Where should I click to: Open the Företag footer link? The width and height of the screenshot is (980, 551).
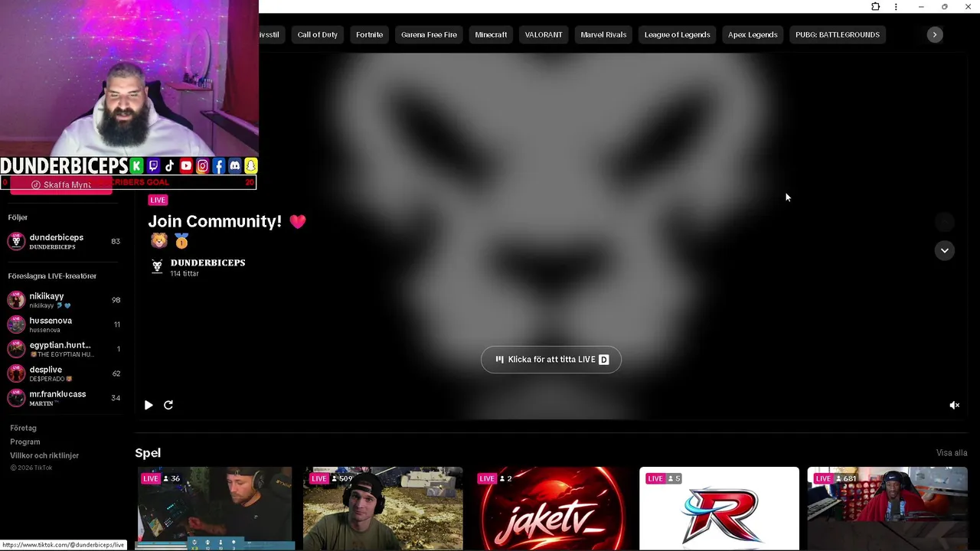pos(23,428)
